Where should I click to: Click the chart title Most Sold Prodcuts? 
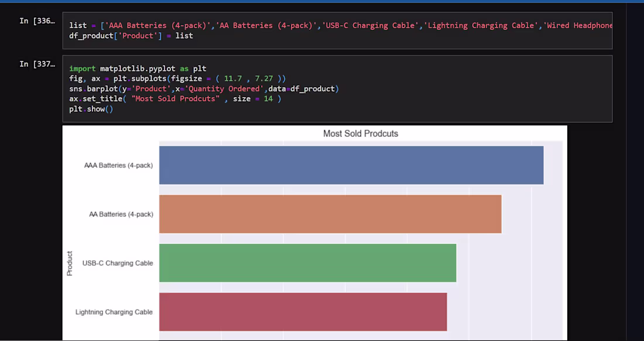point(360,133)
